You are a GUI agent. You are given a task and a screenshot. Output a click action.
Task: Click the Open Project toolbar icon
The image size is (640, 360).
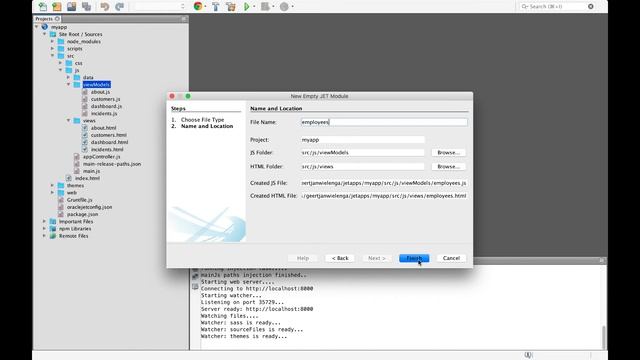71,6
